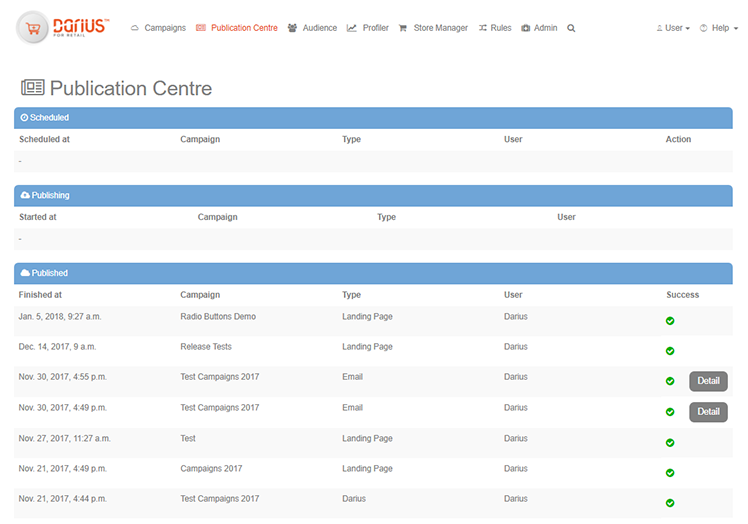Image resolution: width=748 pixels, height=524 pixels.
Task: Click success checkmark for Nov. 27 Test row
Action: tap(670, 443)
